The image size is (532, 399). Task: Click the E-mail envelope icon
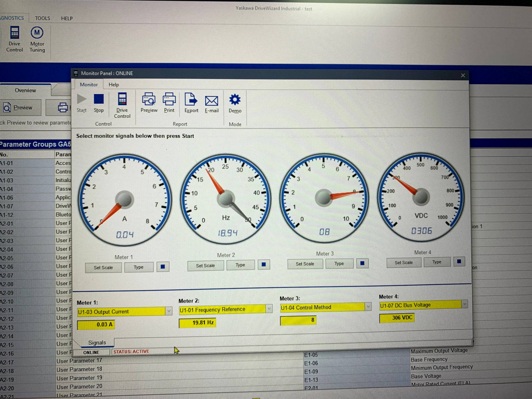click(x=212, y=101)
